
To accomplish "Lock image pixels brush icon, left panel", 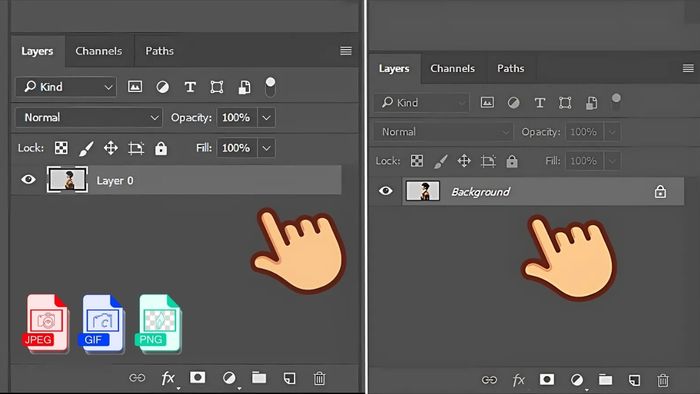I will point(86,148).
